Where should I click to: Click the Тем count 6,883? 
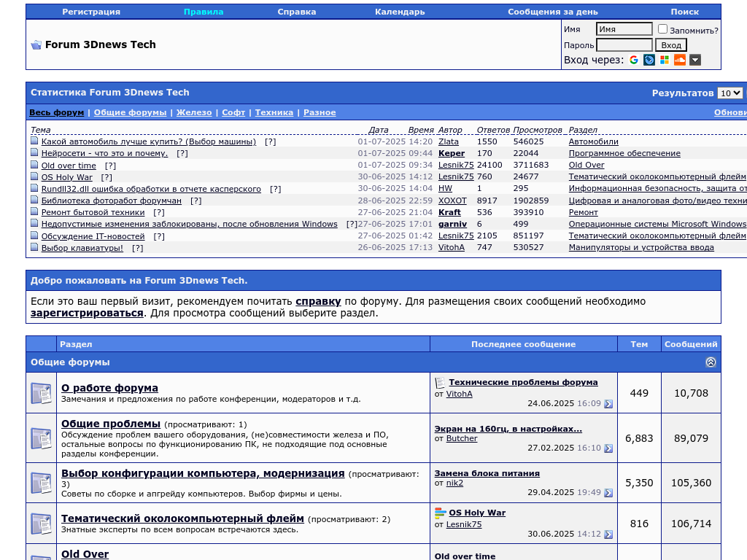click(639, 438)
